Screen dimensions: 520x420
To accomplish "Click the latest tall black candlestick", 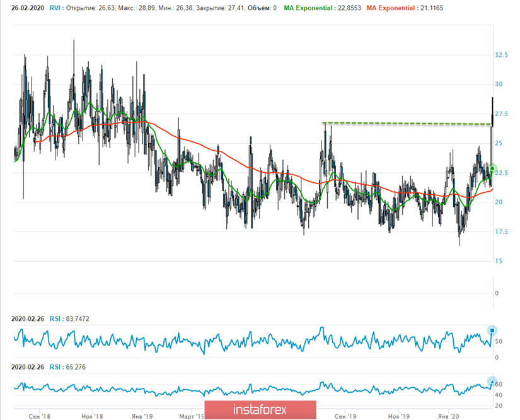I will click(492, 113).
